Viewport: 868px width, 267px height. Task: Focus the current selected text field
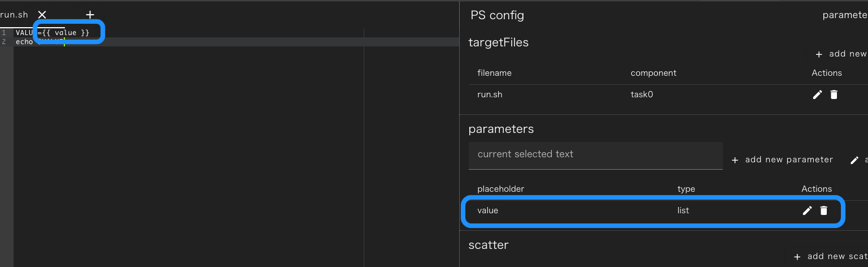pyautogui.click(x=596, y=155)
